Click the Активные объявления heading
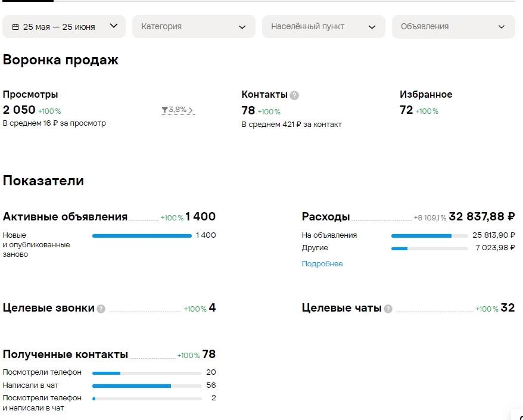 point(65,217)
